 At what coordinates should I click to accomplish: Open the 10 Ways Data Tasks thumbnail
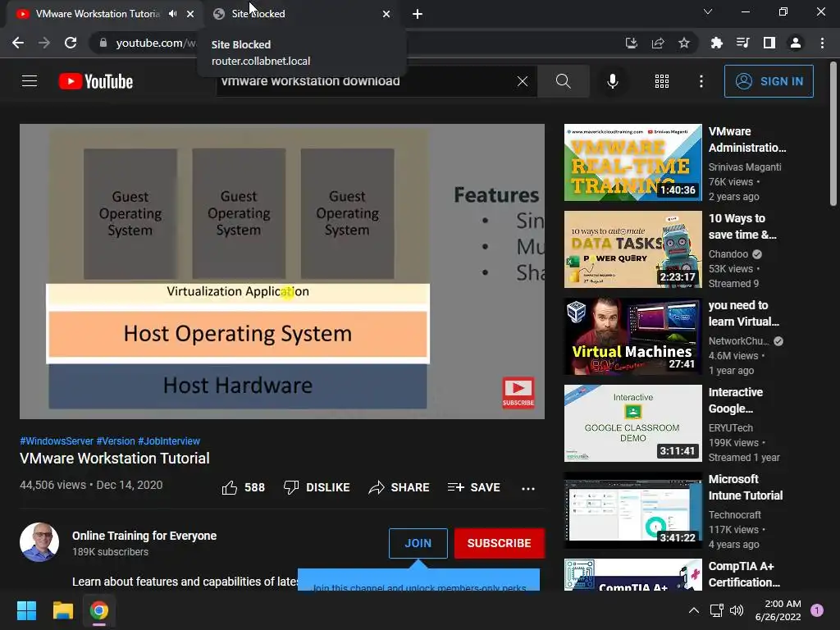coord(632,249)
